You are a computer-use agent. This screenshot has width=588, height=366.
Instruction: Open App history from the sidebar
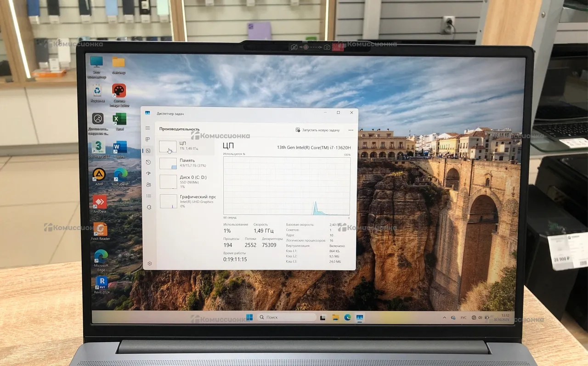(x=148, y=162)
